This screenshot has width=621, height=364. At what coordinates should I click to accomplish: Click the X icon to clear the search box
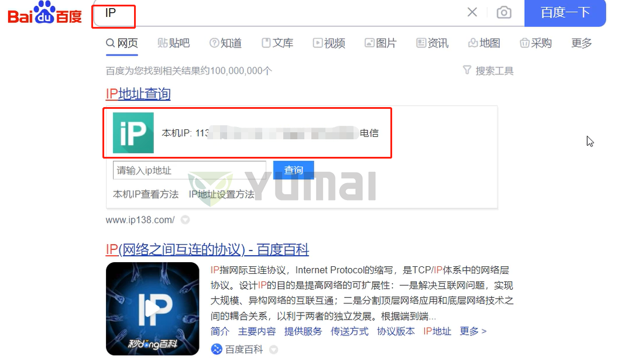pos(472,12)
